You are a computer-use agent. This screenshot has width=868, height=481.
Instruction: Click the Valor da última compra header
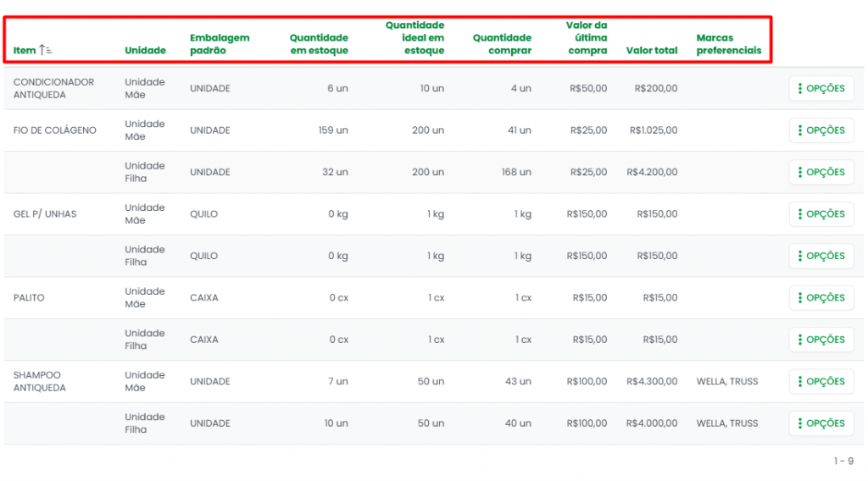[x=587, y=38]
